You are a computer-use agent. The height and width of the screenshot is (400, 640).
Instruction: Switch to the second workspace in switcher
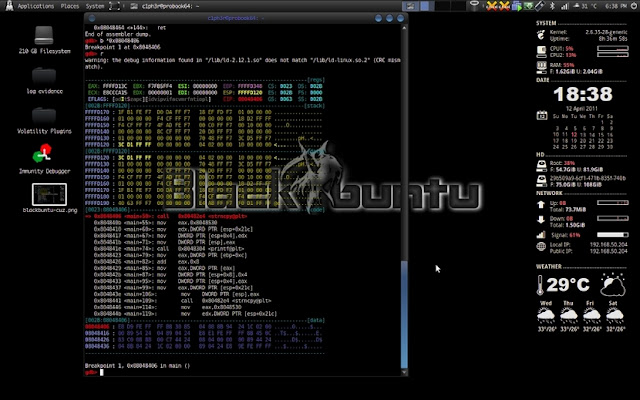click(x=442, y=6)
